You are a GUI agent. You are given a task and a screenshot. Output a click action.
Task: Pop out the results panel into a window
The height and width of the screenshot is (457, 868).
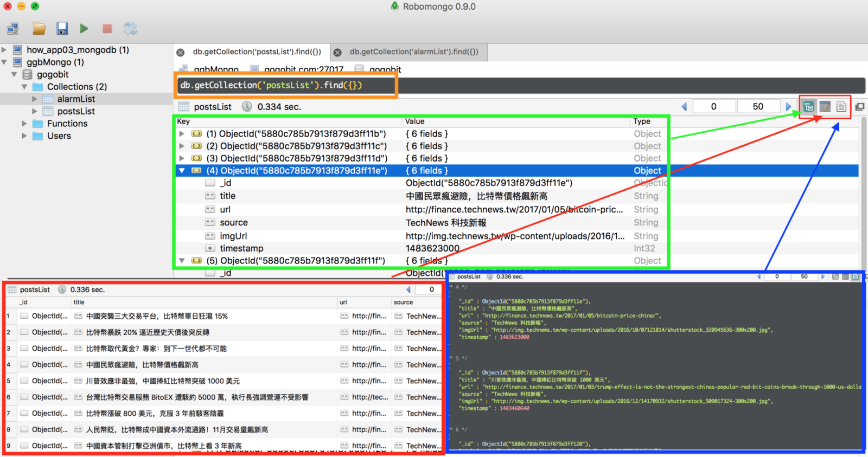point(860,107)
